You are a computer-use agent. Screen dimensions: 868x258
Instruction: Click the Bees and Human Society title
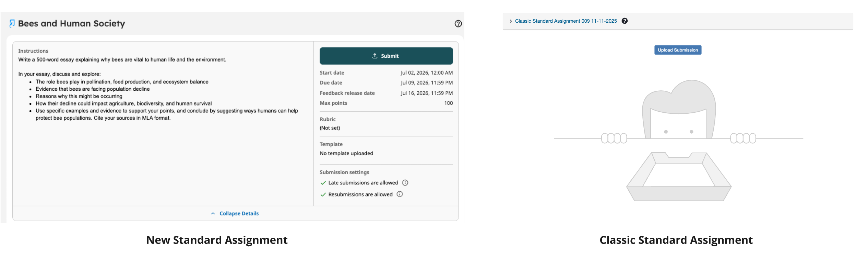[71, 23]
